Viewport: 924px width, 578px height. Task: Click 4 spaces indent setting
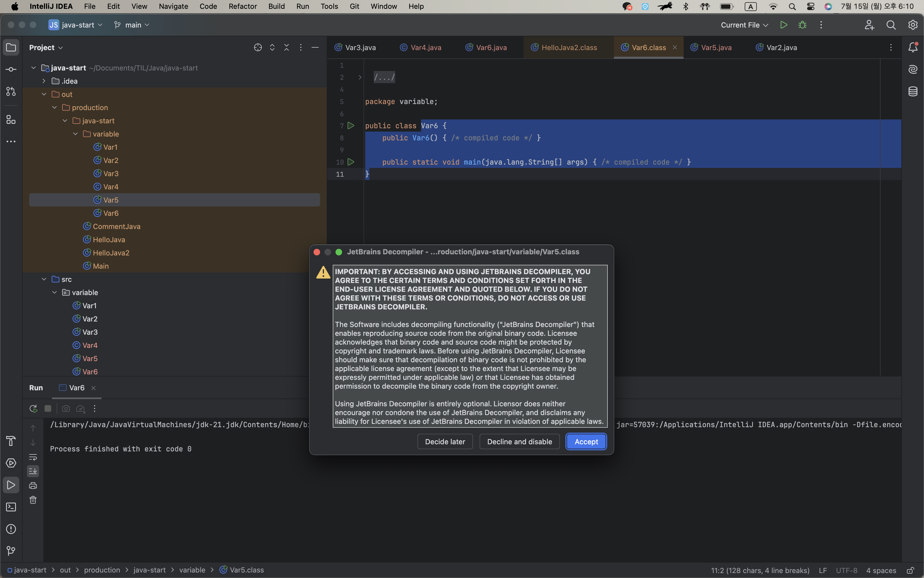pyautogui.click(x=881, y=570)
